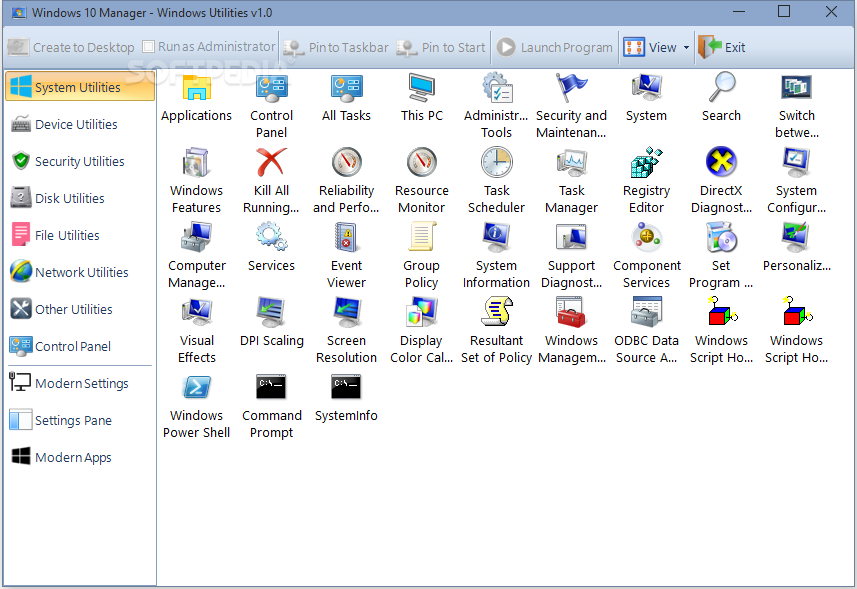
Task: Select the Set Program defaults icon
Action: coord(721,237)
